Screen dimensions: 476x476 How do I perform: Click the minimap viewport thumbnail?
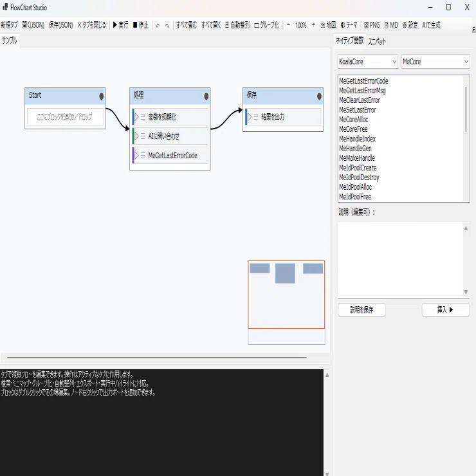(x=286, y=295)
